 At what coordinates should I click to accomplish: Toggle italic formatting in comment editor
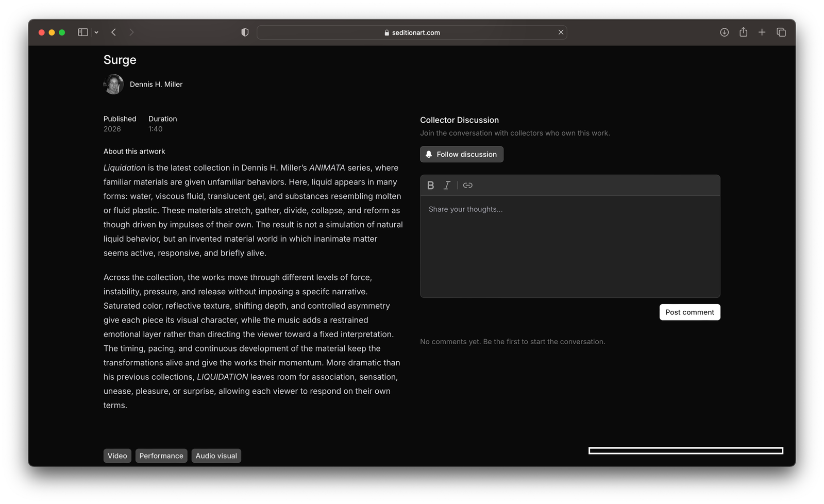(x=447, y=186)
